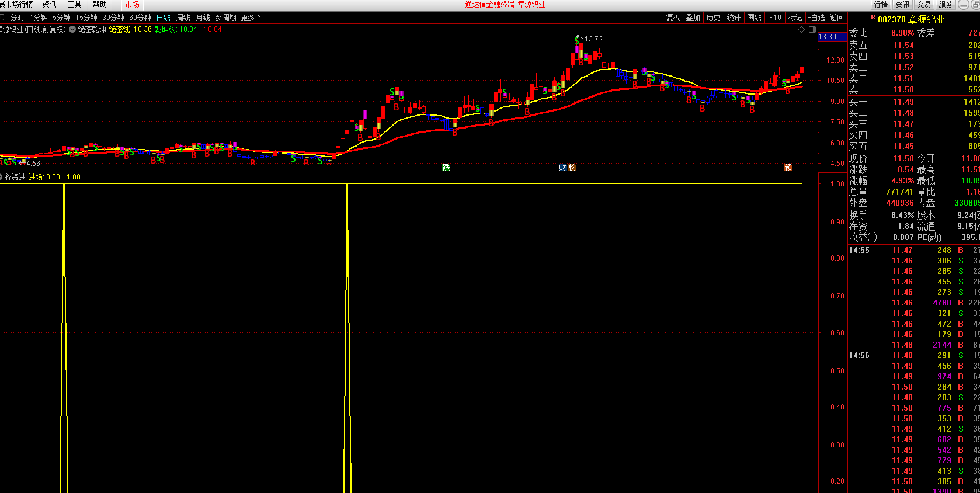Click the 委比 value 8.90%
The height and width of the screenshot is (493, 980).
pos(903,33)
